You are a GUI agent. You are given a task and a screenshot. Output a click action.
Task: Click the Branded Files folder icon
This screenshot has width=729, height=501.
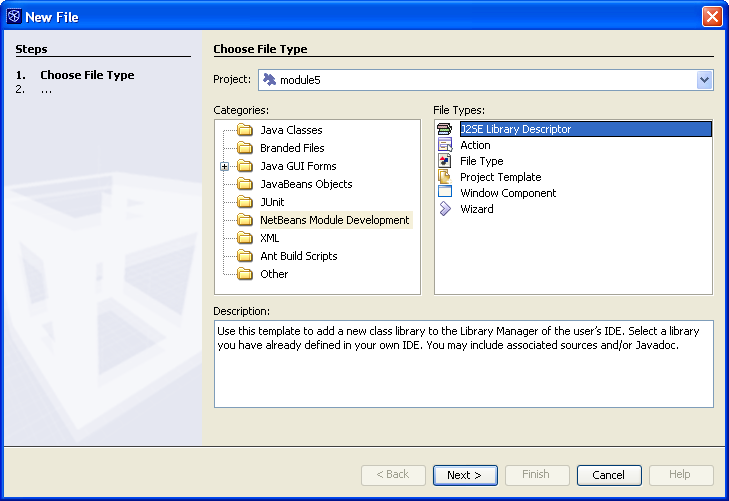coord(245,148)
